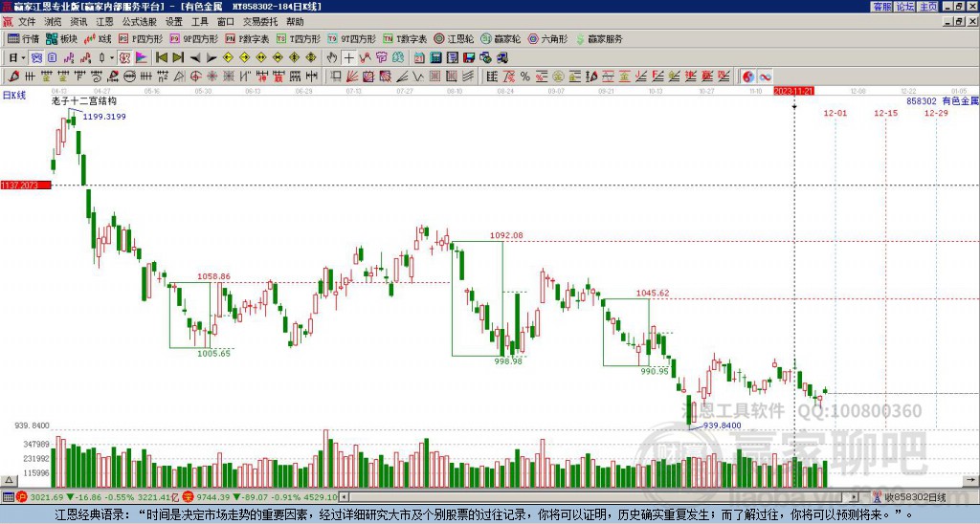980x524 pixels.
Task: Click the 1092.08 level label
Action: tap(506, 235)
